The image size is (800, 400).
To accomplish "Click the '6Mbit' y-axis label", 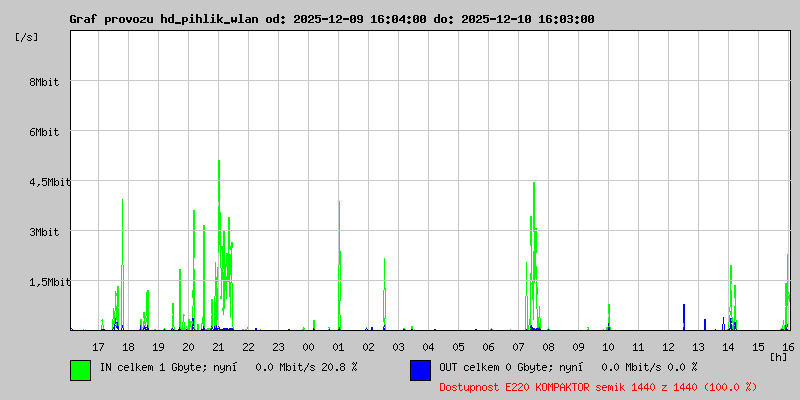I will point(44,132).
